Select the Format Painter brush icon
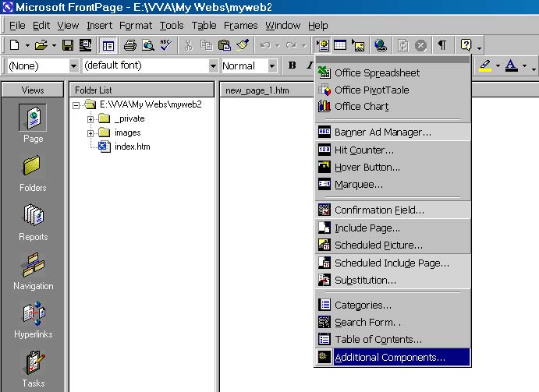Screen dimensions: 539x392 pyautogui.click(x=243, y=45)
